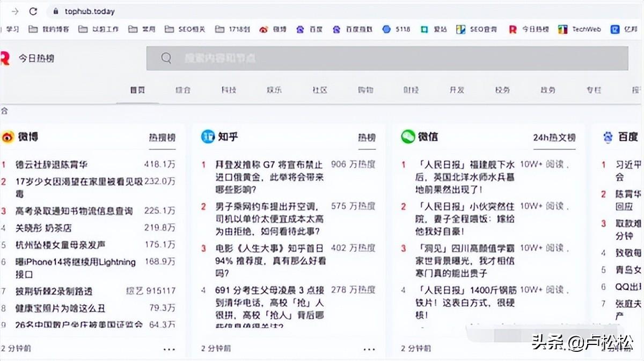Switch to the 娱乐 tab
Viewport: 644px width, 361px height.
pyautogui.click(x=274, y=90)
